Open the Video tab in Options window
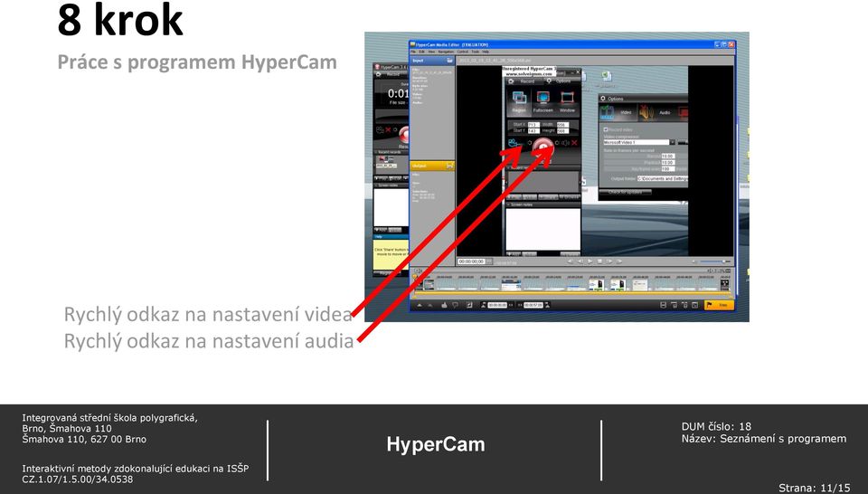Screen dimensions: 868x494 (x=618, y=112)
